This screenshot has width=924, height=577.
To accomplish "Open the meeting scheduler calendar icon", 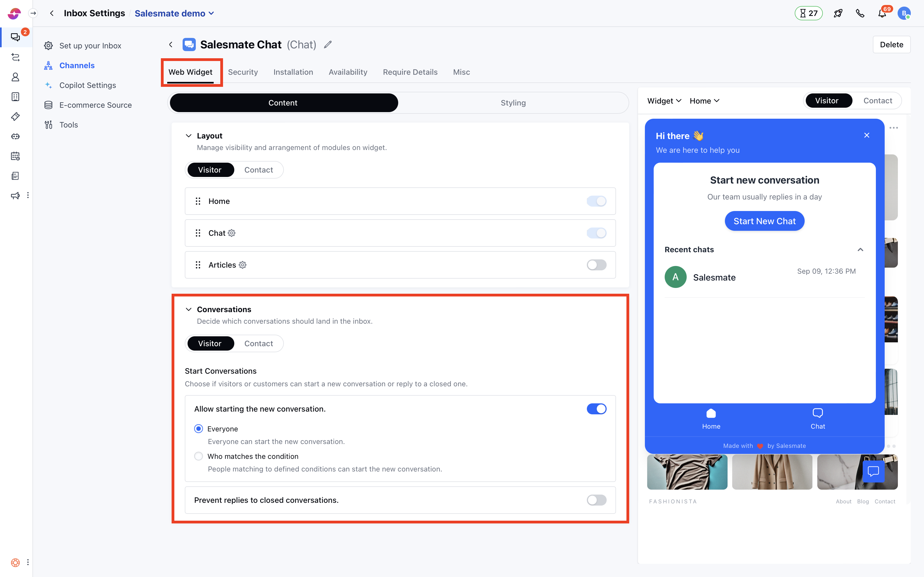I will 15,156.
